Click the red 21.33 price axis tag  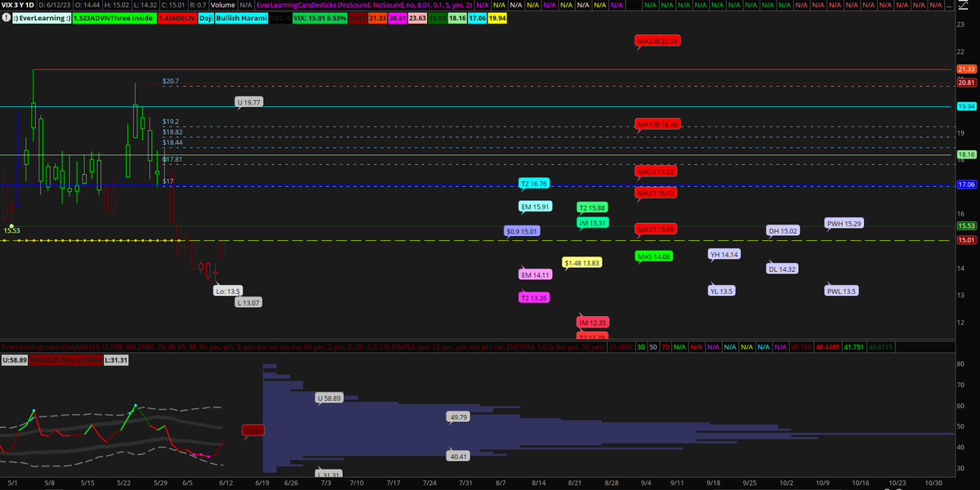(x=967, y=69)
